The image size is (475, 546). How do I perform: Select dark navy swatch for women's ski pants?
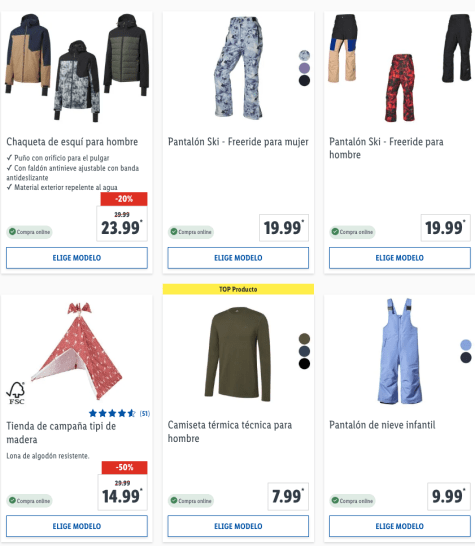pos(304,80)
